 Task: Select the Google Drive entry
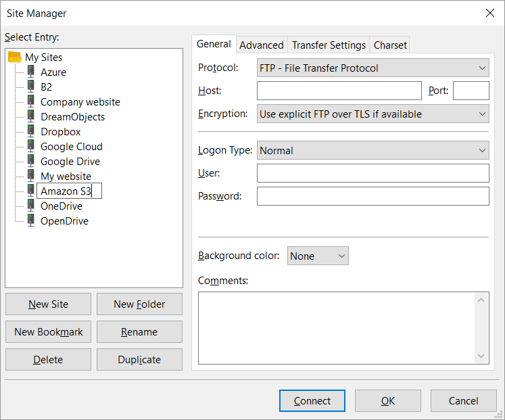click(x=70, y=162)
